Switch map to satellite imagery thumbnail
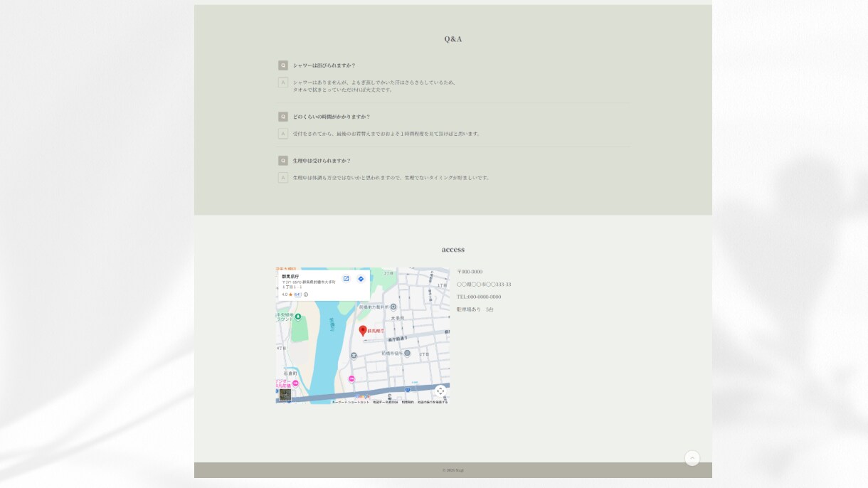 pyautogui.click(x=285, y=395)
